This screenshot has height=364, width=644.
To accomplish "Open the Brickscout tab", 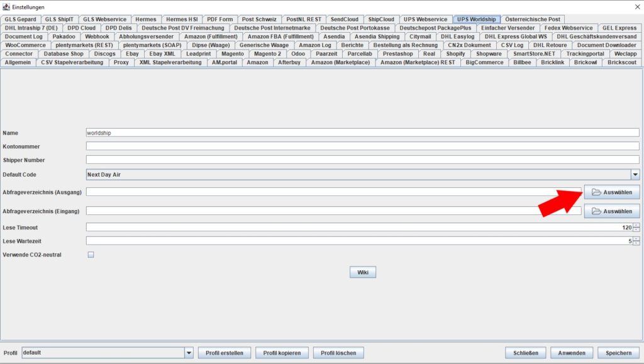I will pyautogui.click(x=622, y=62).
